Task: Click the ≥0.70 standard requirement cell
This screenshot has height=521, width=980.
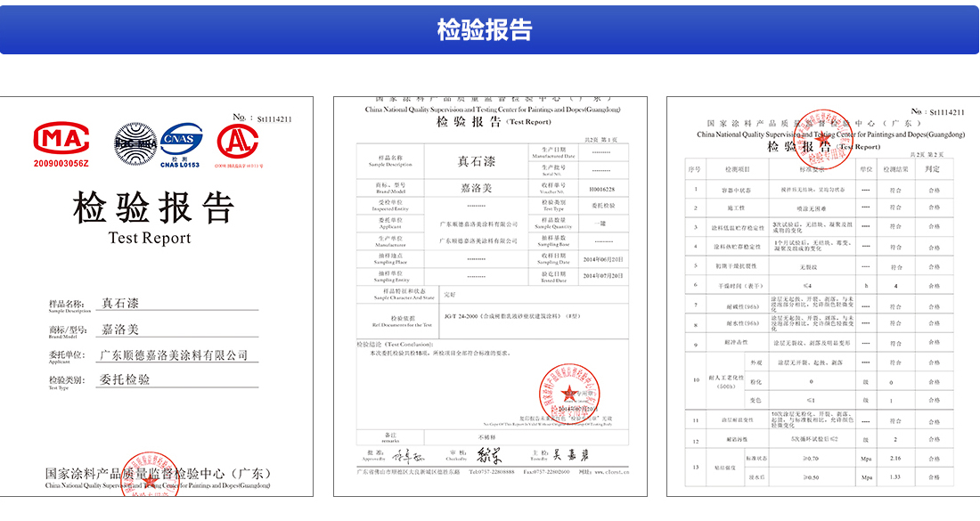Action: (x=812, y=458)
